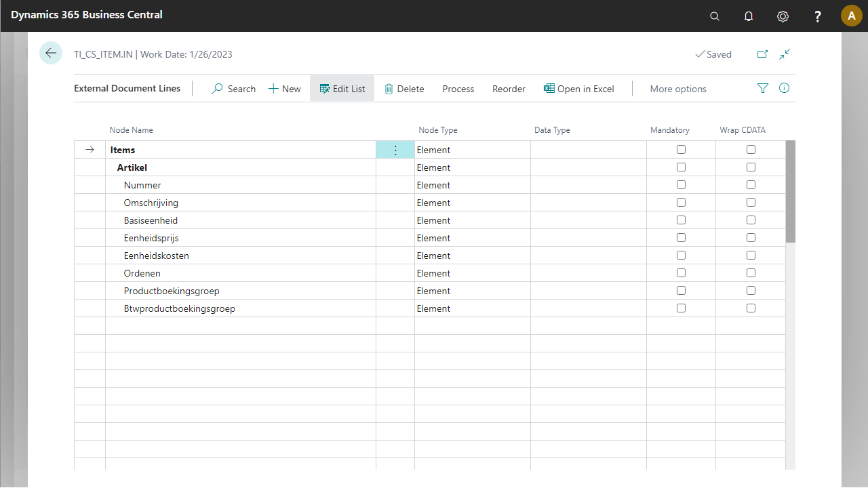Check Mandatory for Items row
The height and width of the screenshot is (488, 868).
[x=681, y=150]
